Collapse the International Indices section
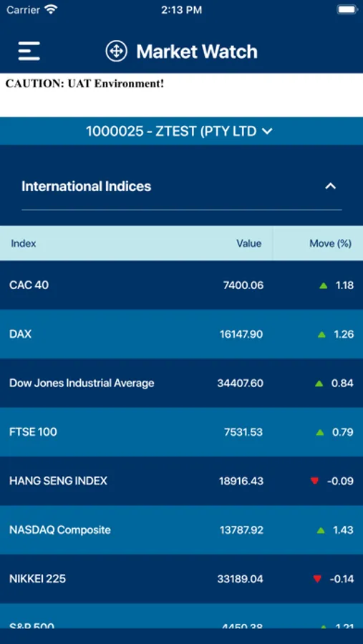 click(x=331, y=186)
